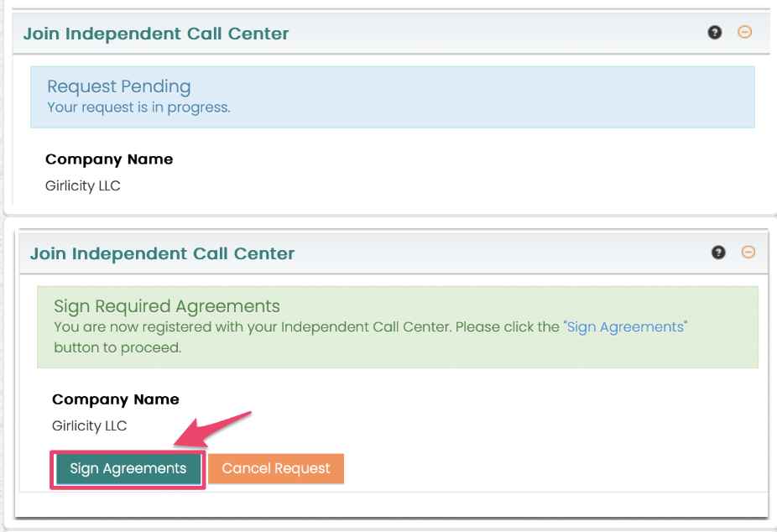The width and height of the screenshot is (777, 532).
Task: Click the Sign Required Agreements heading
Action: [167, 306]
